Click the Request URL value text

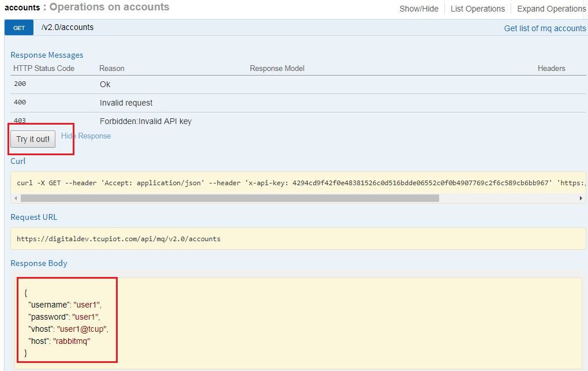pyautogui.click(x=118, y=239)
